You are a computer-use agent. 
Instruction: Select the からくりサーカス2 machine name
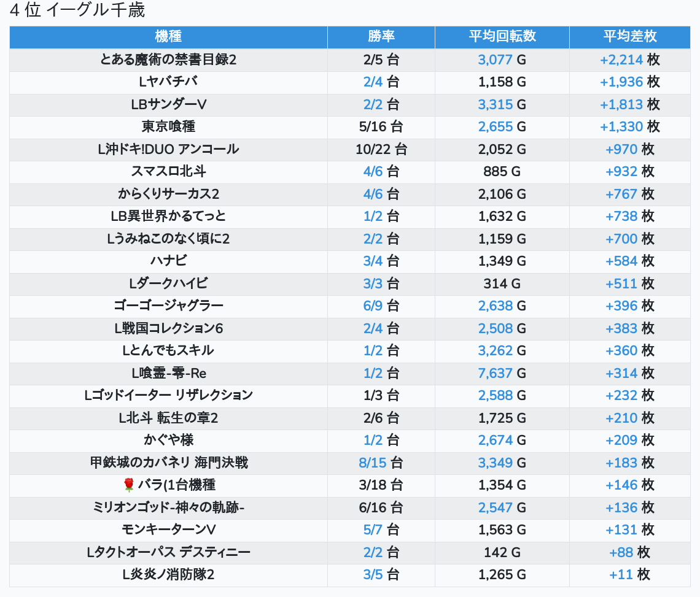[x=168, y=194]
